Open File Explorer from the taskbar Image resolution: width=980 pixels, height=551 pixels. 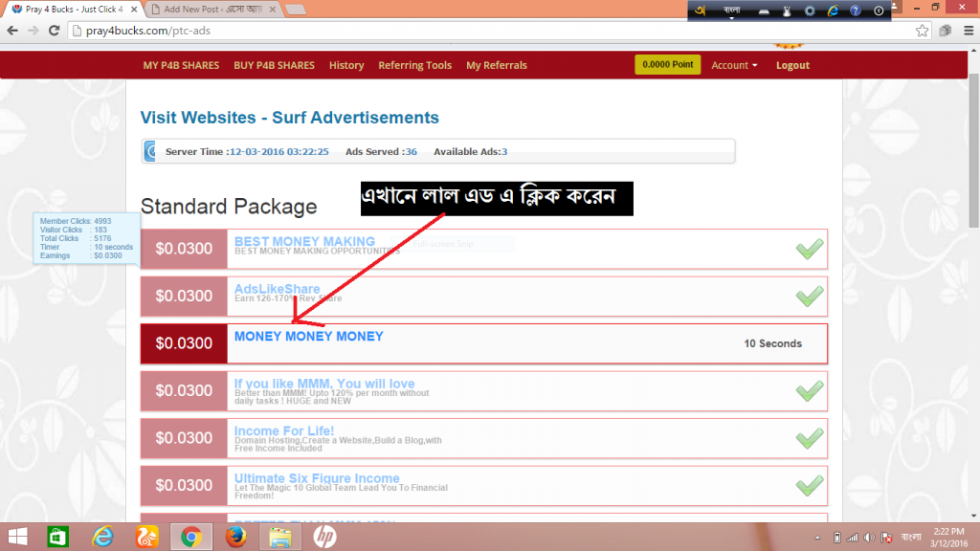280,537
